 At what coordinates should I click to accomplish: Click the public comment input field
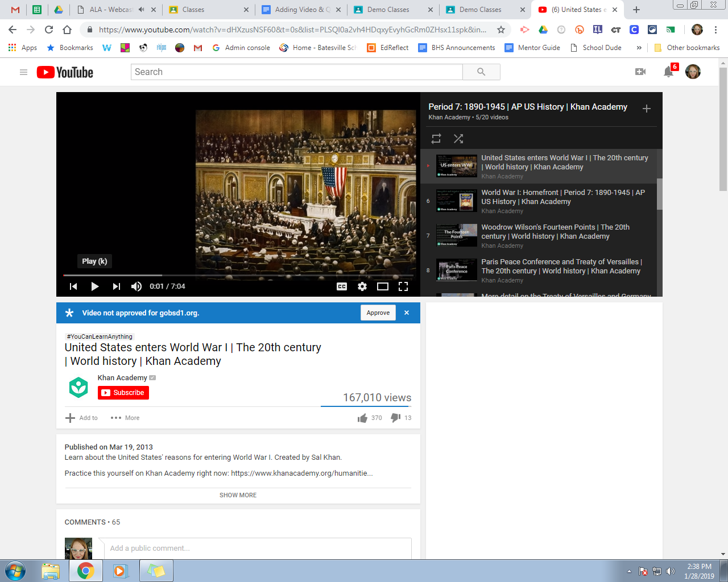(x=258, y=548)
